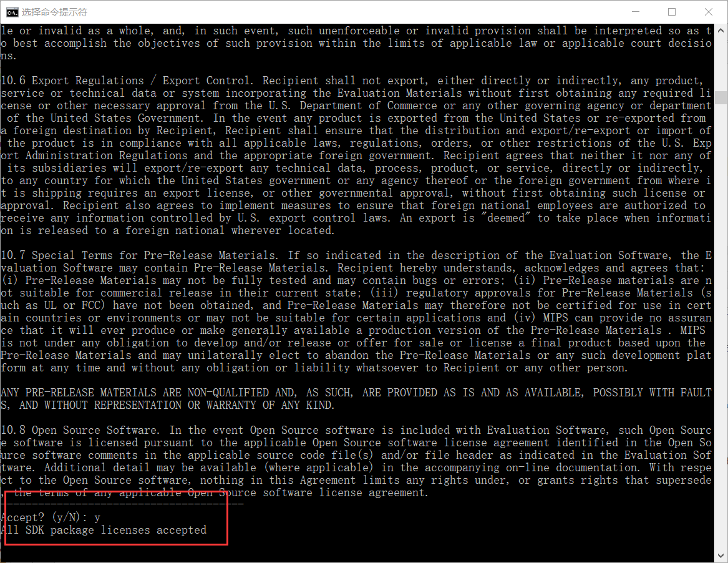Click the window title text in the title bar
728x563 pixels.
[54, 12]
